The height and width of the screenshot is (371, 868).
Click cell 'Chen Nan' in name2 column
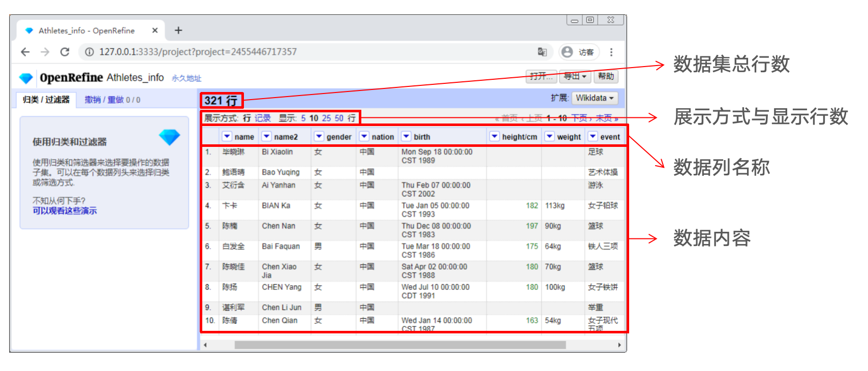click(x=278, y=226)
